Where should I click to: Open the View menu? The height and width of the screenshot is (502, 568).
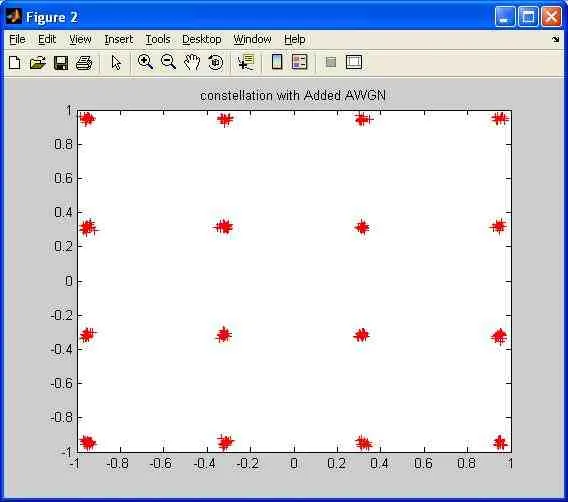click(80, 39)
